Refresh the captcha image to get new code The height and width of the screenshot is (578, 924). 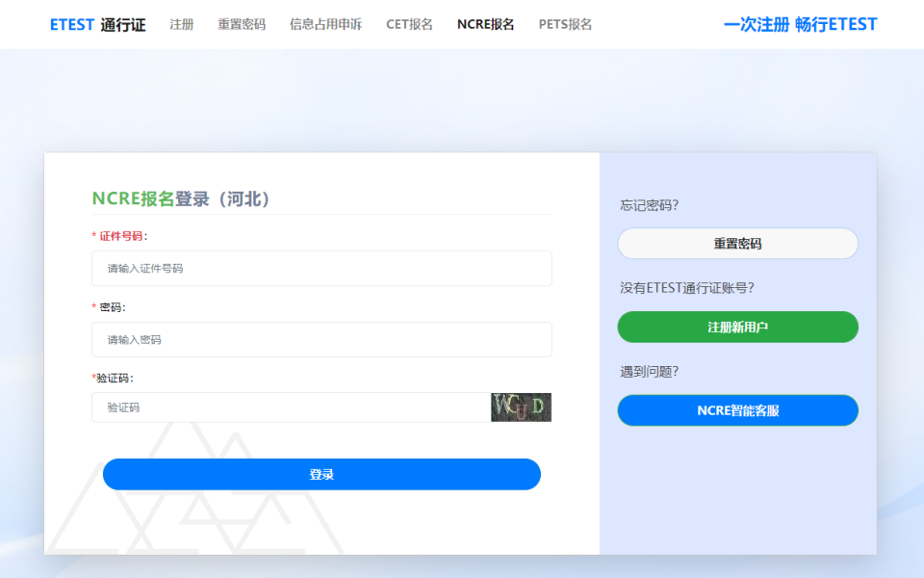(x=521, y=407)
